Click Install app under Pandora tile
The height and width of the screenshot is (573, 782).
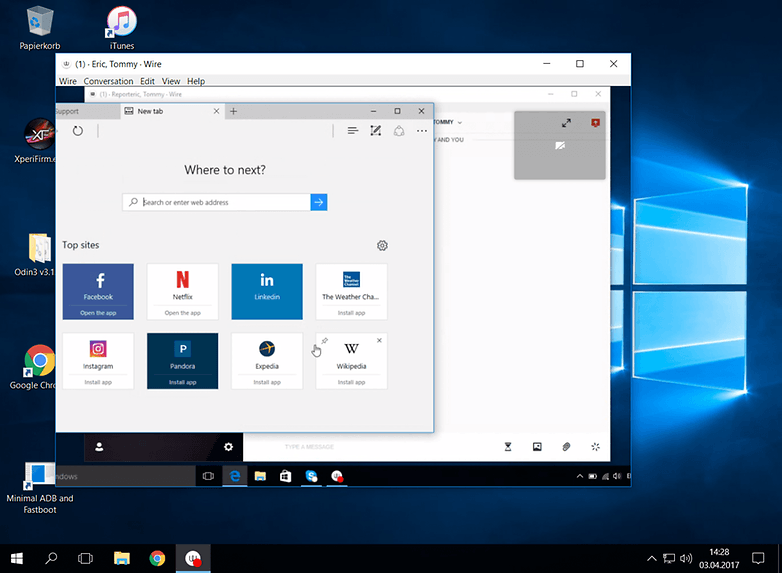click(183, 382)
